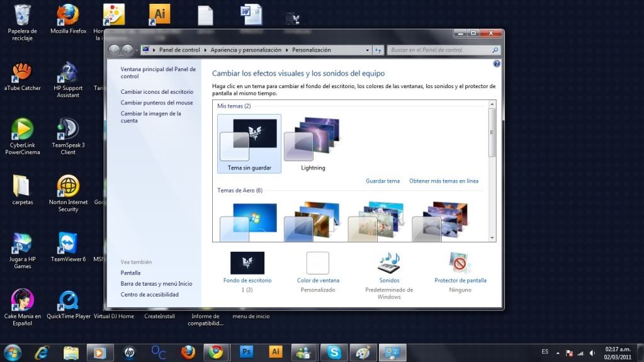
Task: Select the Tema sin guardar theme
Action: 249,144
